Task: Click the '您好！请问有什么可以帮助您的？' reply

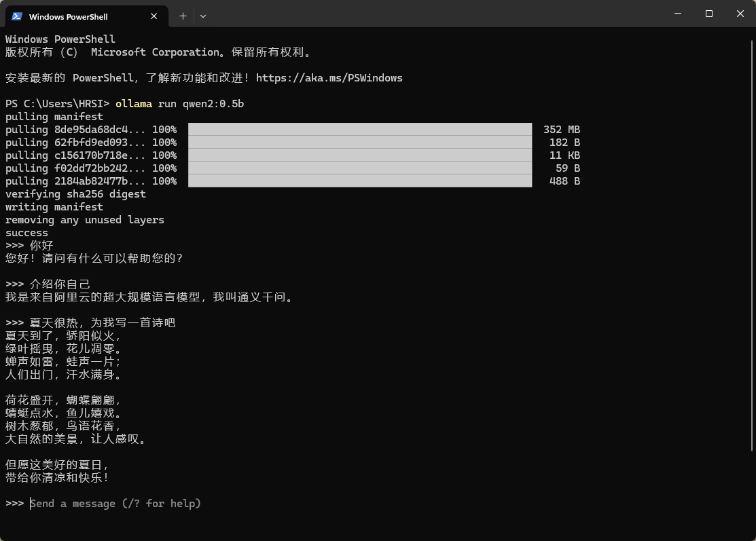Action: pos(94,258)
